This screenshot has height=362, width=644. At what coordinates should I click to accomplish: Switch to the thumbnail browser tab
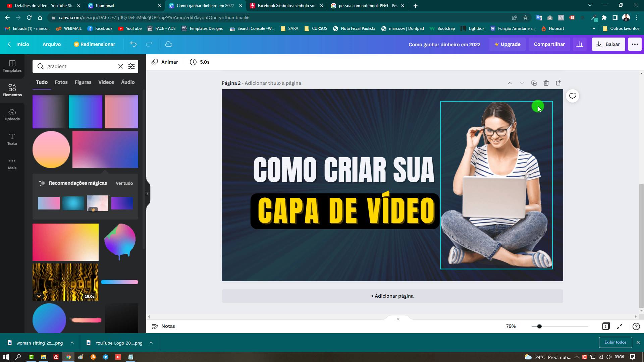(x=124, y=6)
